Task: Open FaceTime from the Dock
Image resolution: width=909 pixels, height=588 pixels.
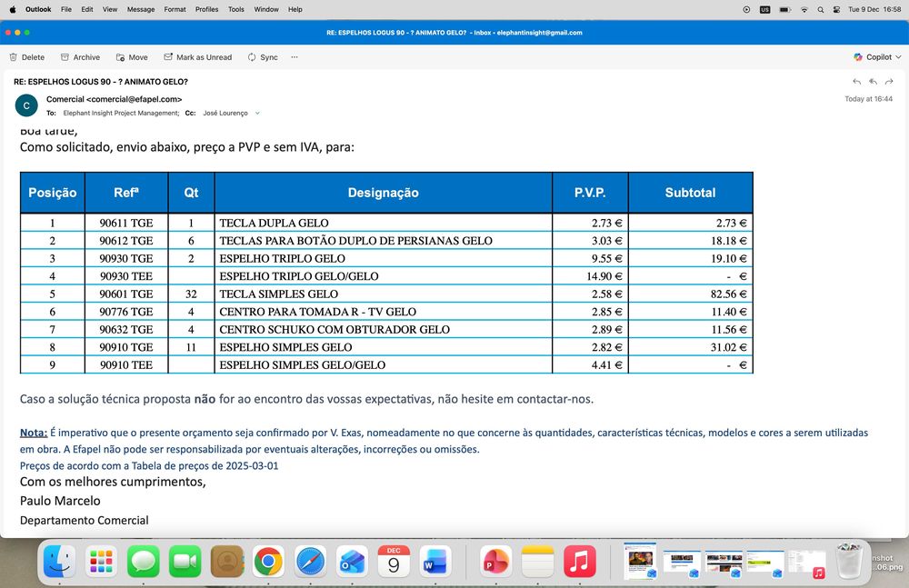Action: (185, 562)
